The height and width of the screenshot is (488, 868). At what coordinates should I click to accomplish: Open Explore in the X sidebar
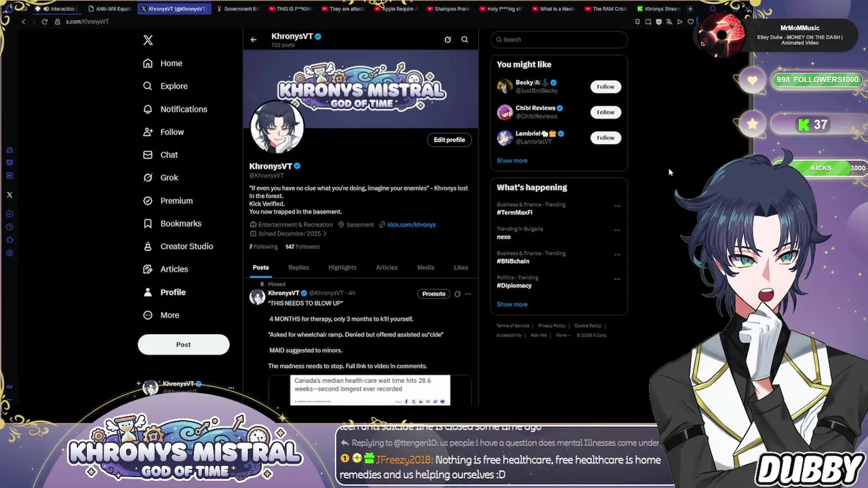click(165, 86)
